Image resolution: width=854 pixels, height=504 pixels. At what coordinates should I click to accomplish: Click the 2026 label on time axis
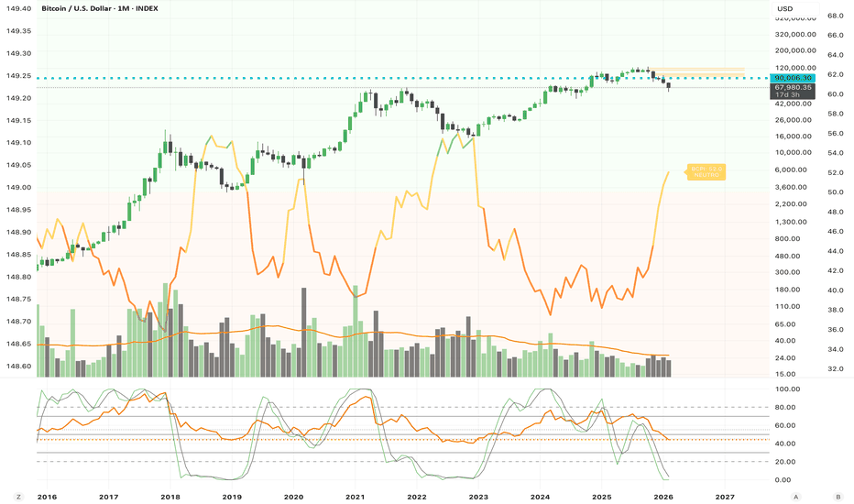pos(663,497)
